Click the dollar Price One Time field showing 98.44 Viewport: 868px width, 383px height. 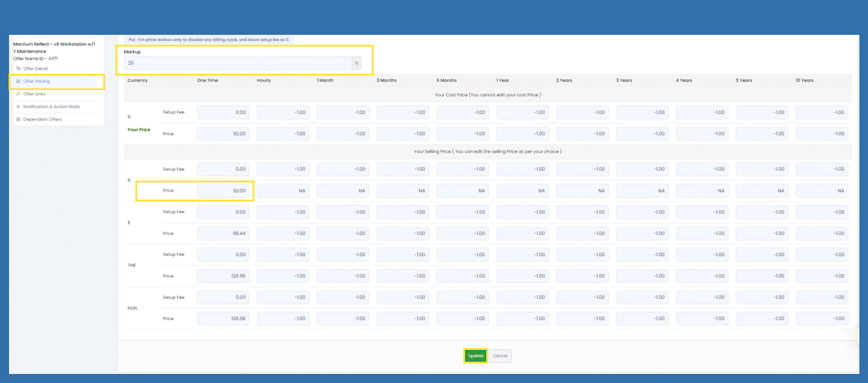coord(223,234)
